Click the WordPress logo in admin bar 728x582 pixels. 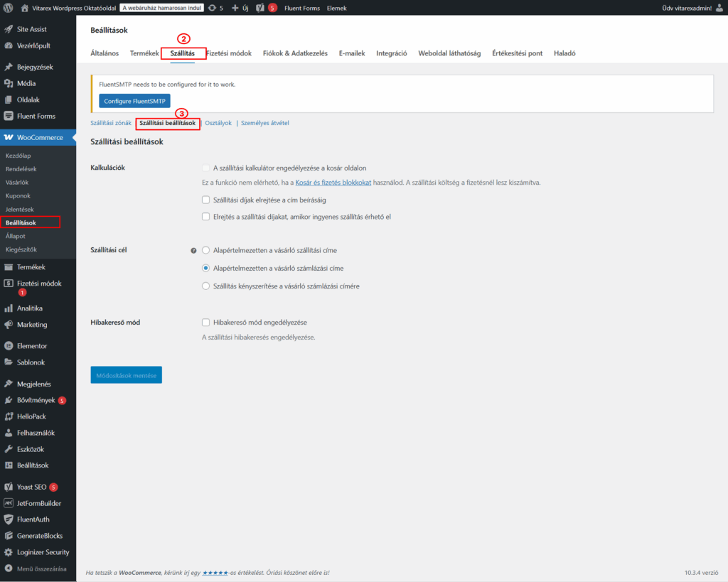coord(9,8)
